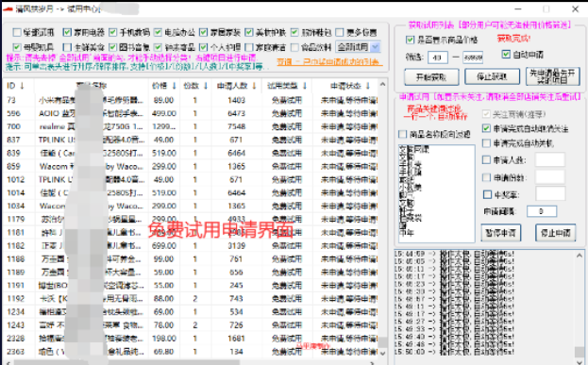This screenshot has height=365, width=588.
Task: Select the row with ID 2328
Action: (190, 339)
